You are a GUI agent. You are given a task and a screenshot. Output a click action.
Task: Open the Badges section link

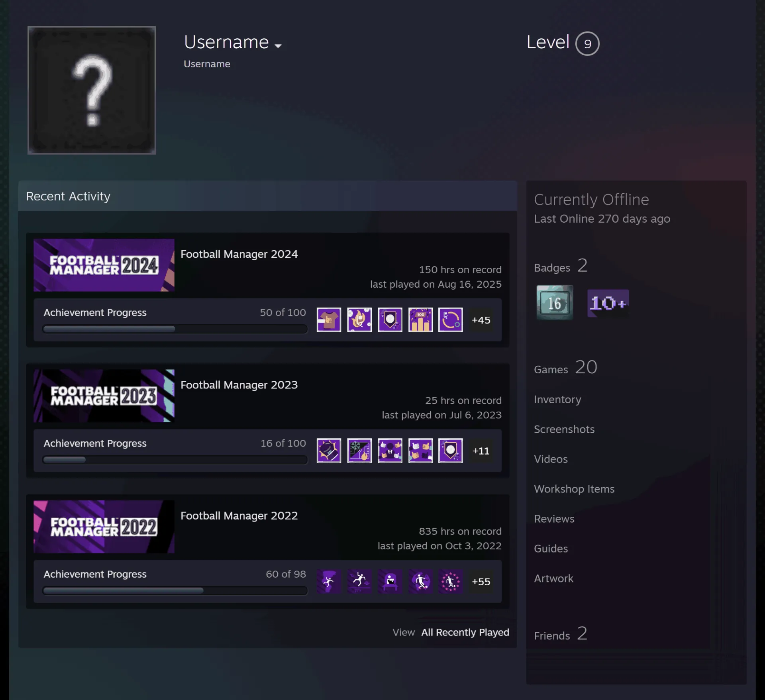(x=561, y=266)
